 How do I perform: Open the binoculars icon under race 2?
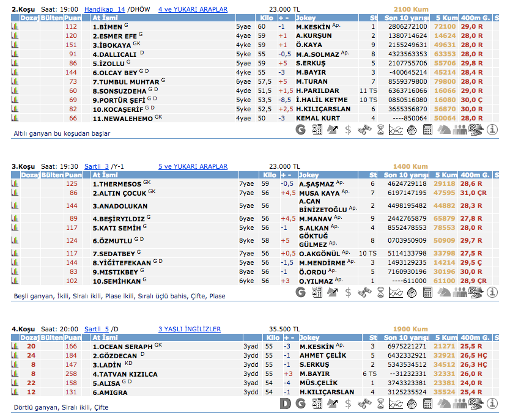click(364, 129)
